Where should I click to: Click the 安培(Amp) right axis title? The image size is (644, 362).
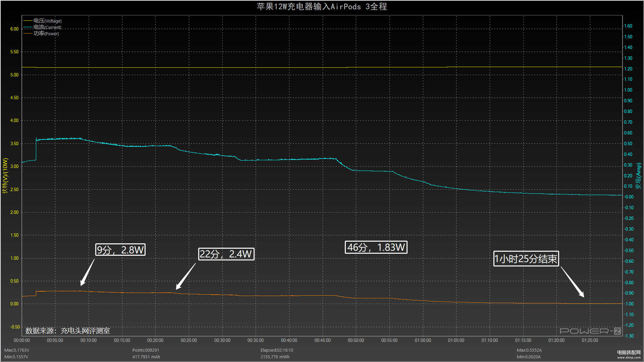[x=638, y=176]
